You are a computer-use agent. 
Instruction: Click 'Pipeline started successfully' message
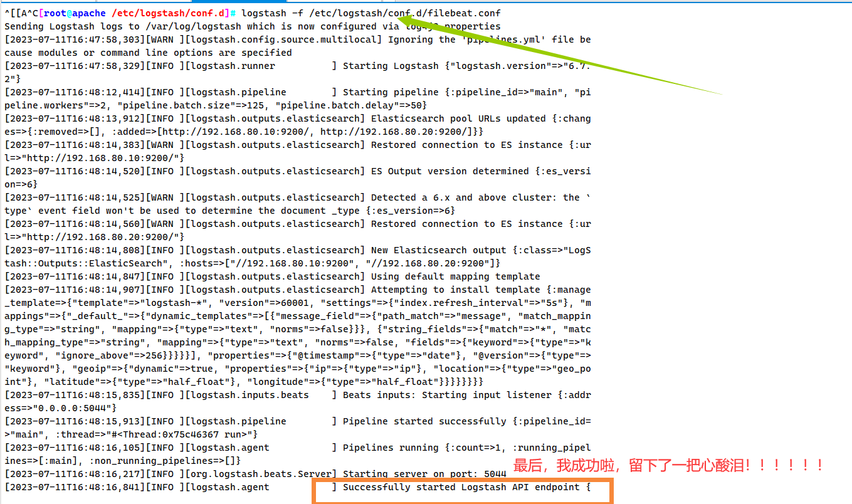tap(424, 421)
